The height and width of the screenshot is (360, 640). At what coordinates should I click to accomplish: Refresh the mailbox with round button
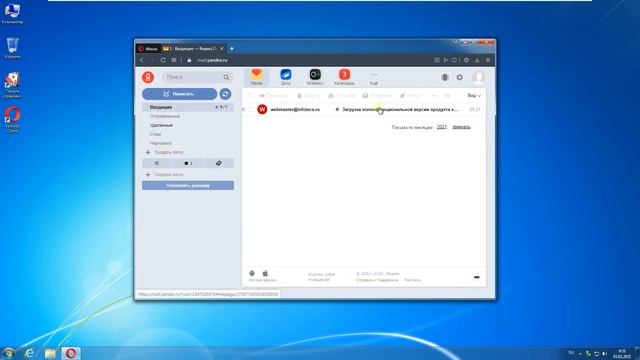(x=225, y=94)
